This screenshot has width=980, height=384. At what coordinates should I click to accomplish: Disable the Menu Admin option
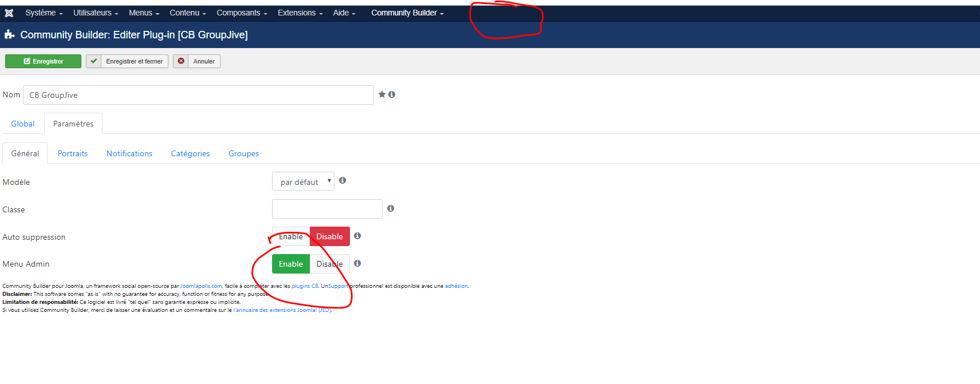coord(330,264)
